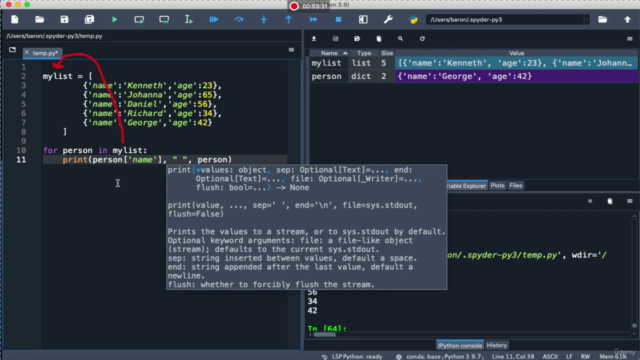Save variable data as a new file
The image size is (640, 360).
[357, 39]
